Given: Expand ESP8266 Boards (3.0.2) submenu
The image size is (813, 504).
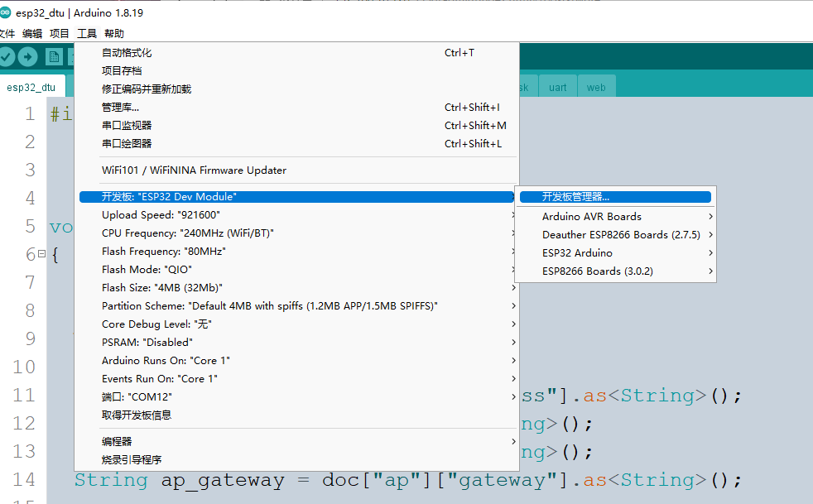Looking at the screenshot, I should [615, 271].
